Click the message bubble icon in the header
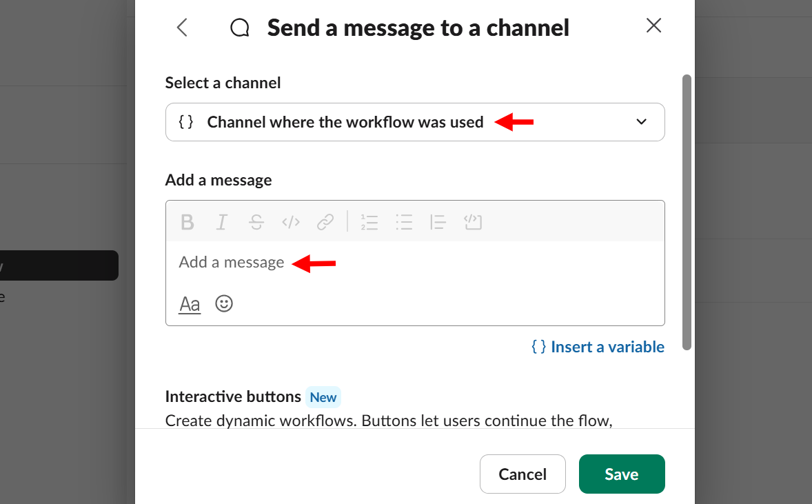The image size is (812, 504). coord(239,28)
